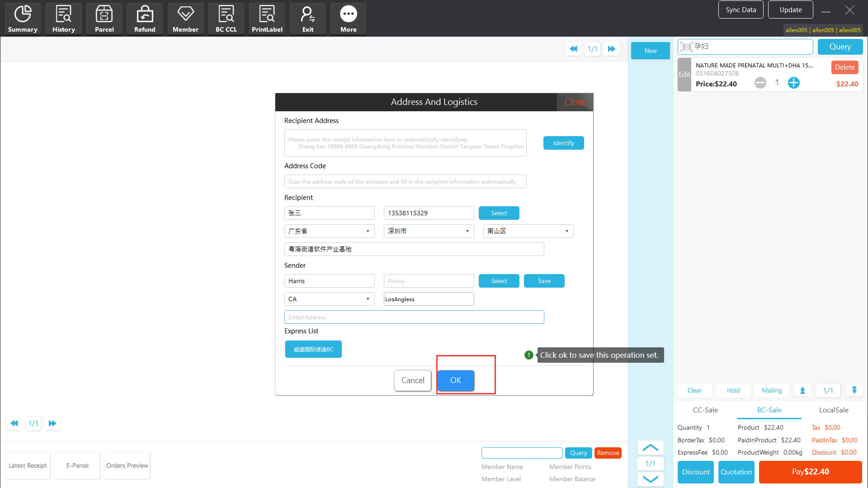Select the 威盛国际速递BC express option
The image size is (868, 488).
point(313,349)
